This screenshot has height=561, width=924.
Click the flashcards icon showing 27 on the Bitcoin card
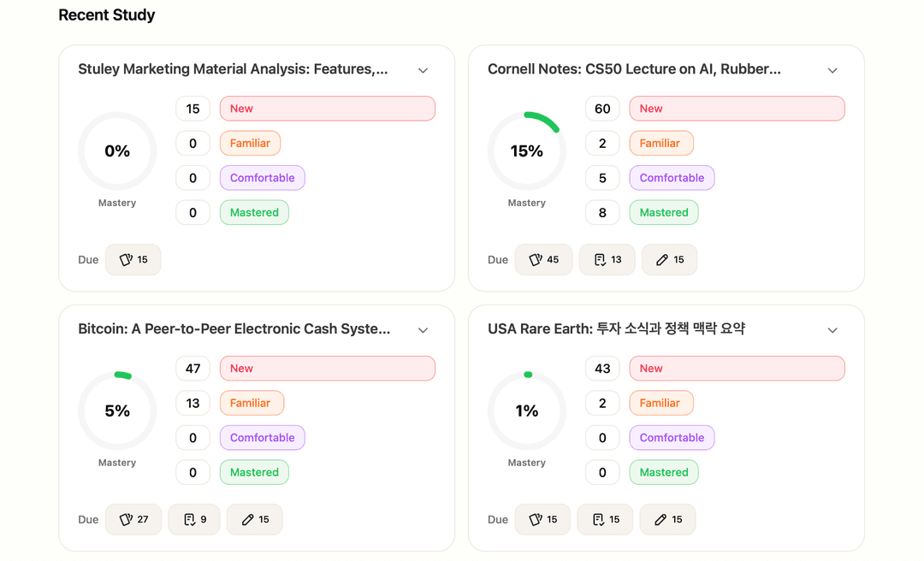pyautogui.click(x=133, y=519)
